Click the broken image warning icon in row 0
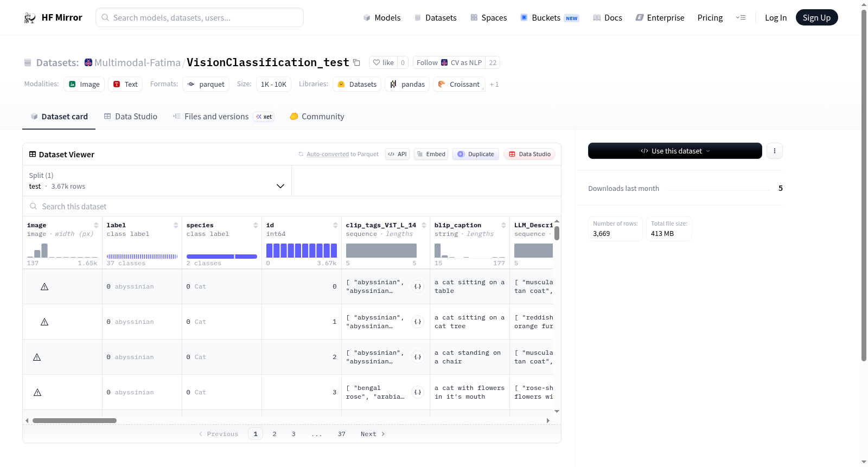Image resolution: width=868 pixels, height=467 pixels. [x=44, y=286]
